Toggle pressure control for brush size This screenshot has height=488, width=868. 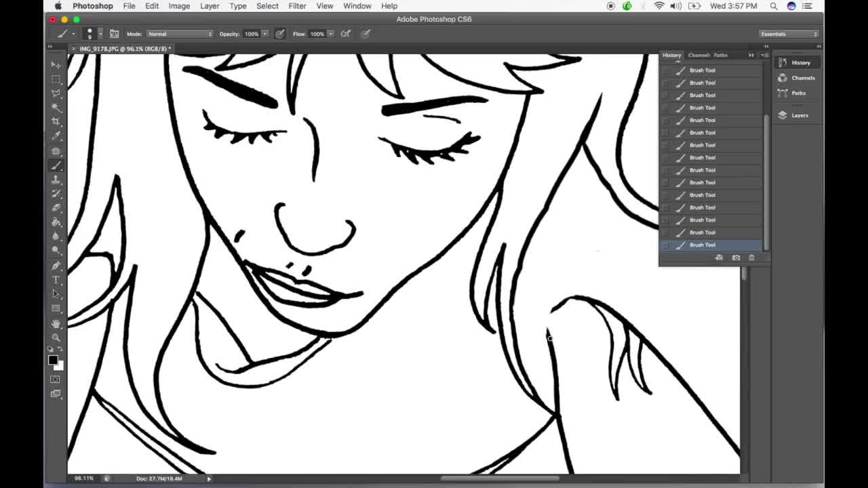366,34
